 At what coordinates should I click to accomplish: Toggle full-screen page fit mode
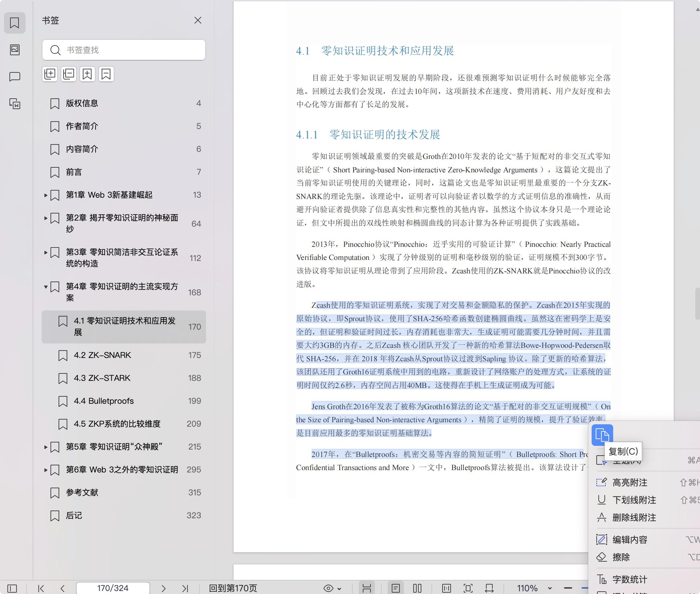point(468,588)
